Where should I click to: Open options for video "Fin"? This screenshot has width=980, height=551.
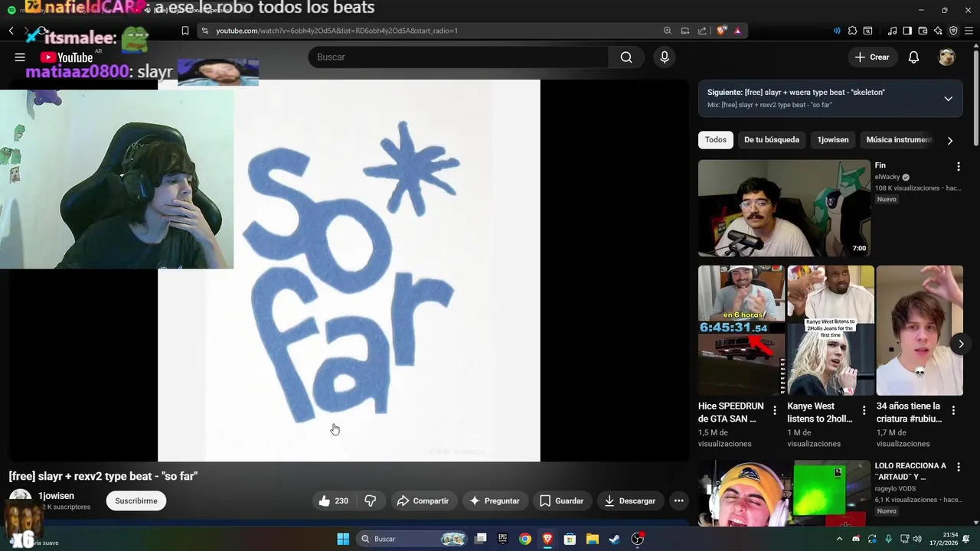pos(958,167)
